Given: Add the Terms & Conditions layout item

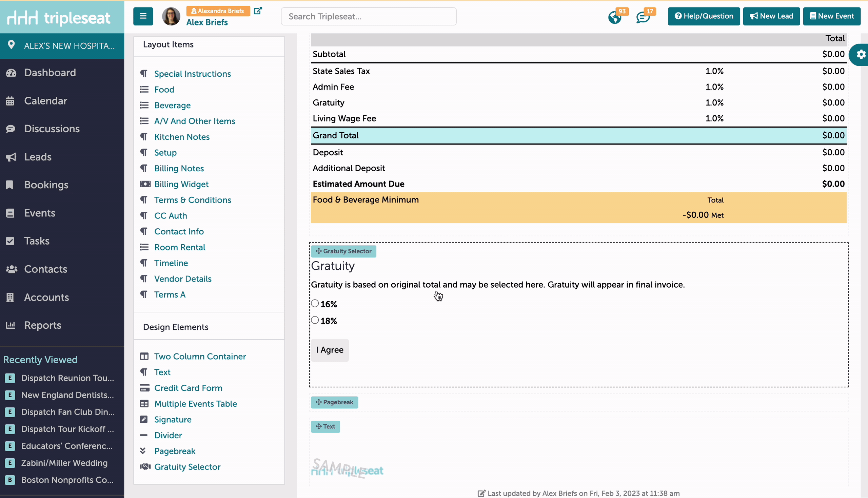Looking at the screenshot, I should pos(193,200).
